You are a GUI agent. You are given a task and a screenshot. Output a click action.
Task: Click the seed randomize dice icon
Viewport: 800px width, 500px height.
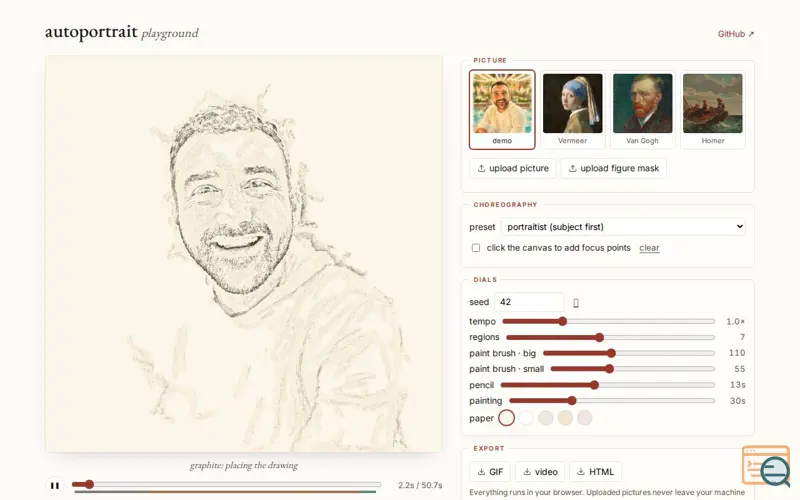(576, 303)
